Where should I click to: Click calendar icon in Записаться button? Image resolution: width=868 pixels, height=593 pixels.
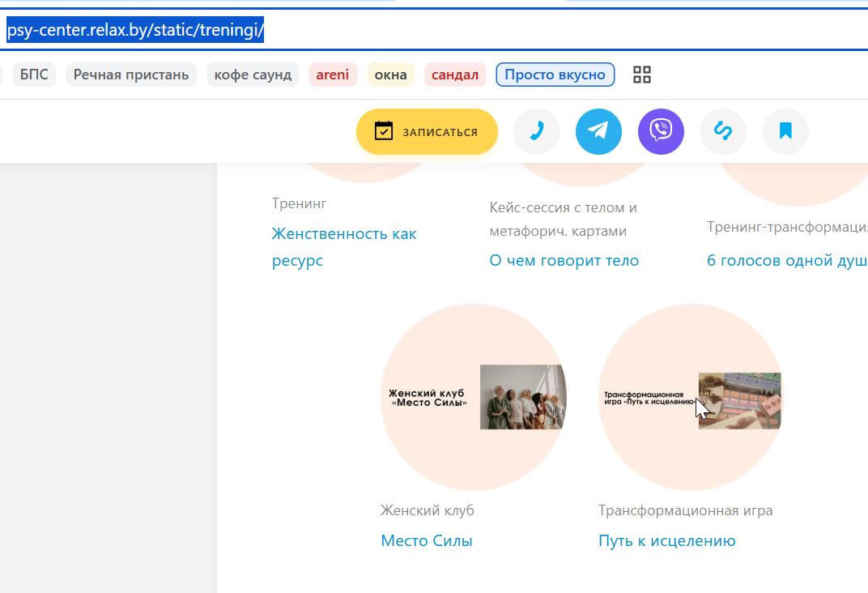point(384,131)
